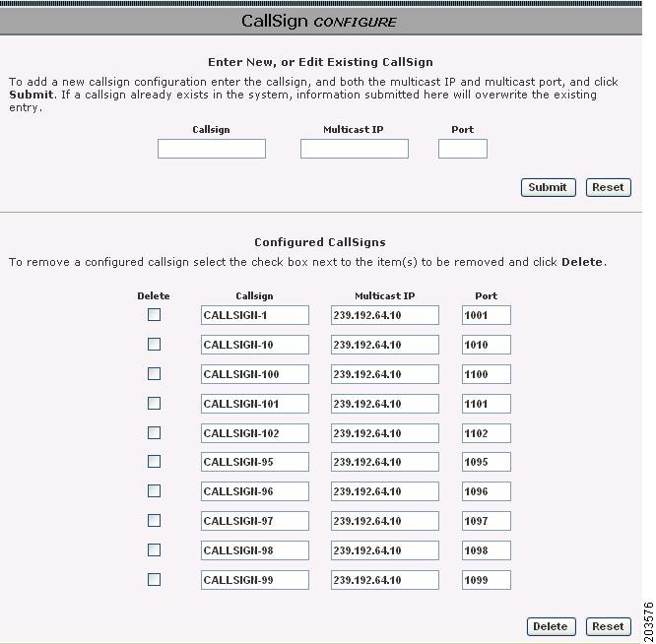Click 'Enter New, or Edit Existing CallSign' heading
This screenshot has height=644, width=656.
pyautogui.click(x=320, y=62)
